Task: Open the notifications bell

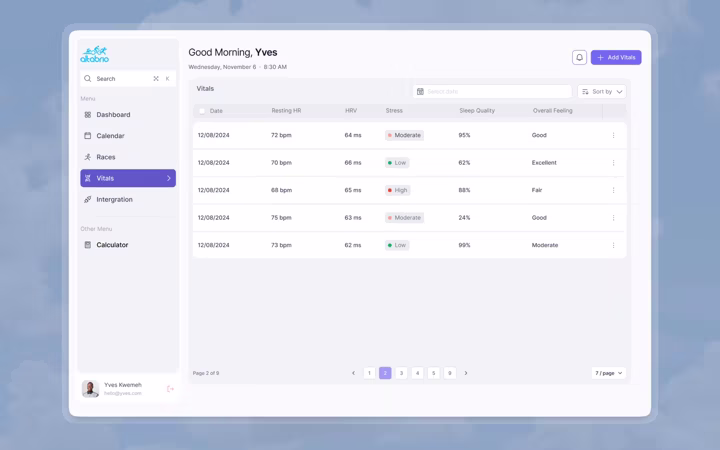Action: [x=579, y=57]
